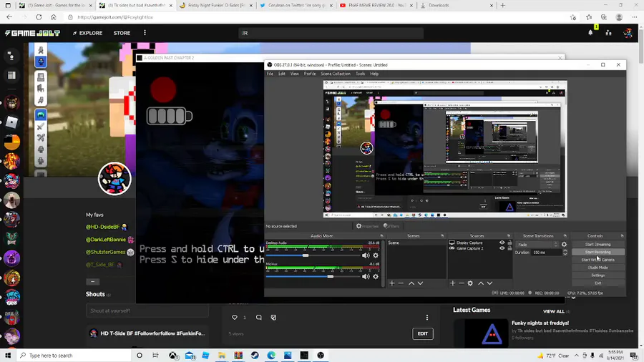Click Game Jolt search box

click(331, 33)
